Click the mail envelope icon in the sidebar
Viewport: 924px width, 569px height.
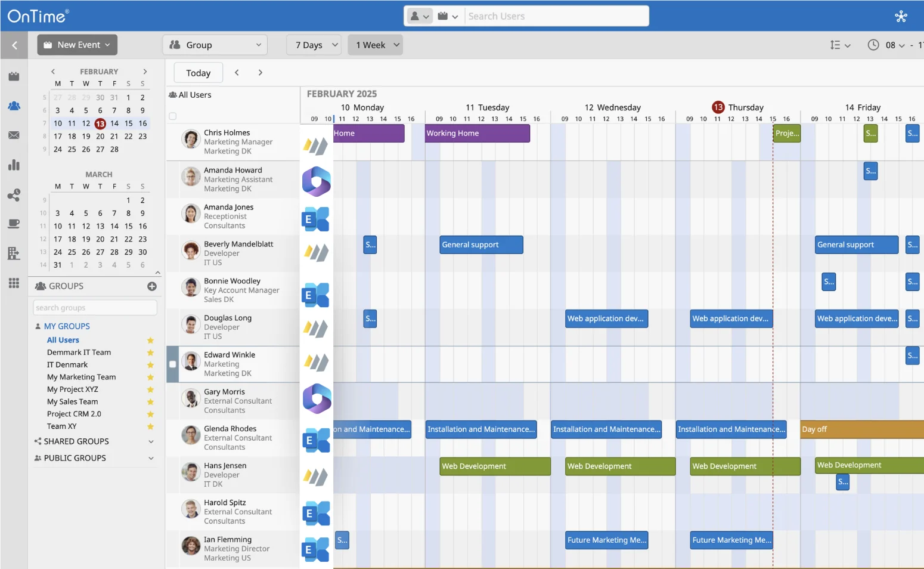(14, 135)
